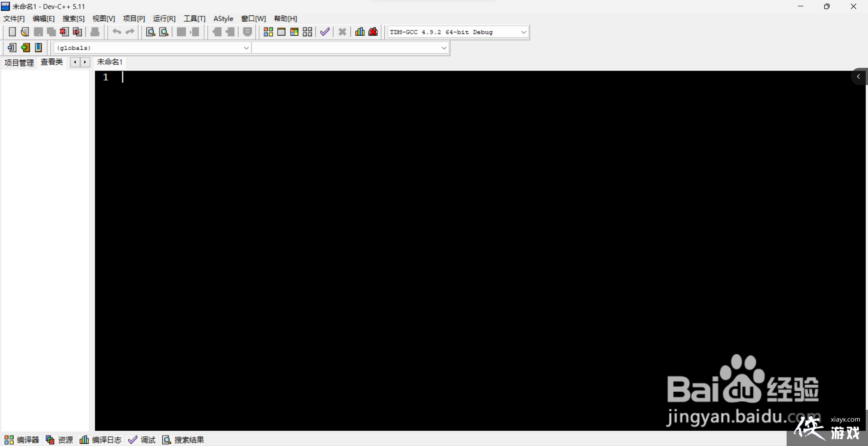The height and width of the screenshot is (446, 868).
Task: Open the 工具[T] menu
Action: 194,19
